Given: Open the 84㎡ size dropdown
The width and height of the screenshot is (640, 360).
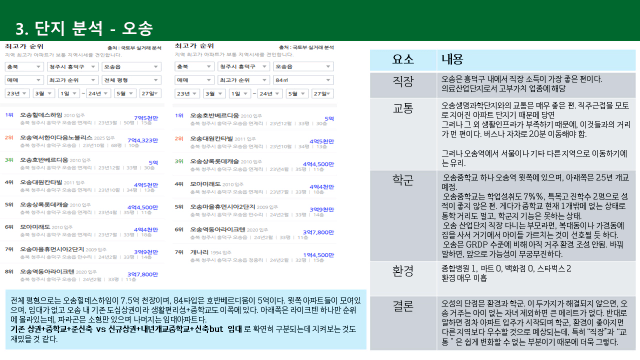Looking at the screenshot, I should [303, 80].
